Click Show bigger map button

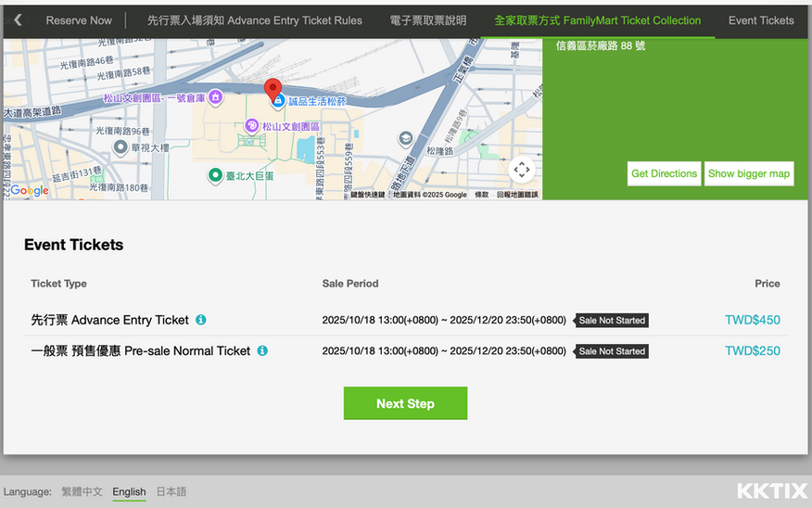point(749,173)
